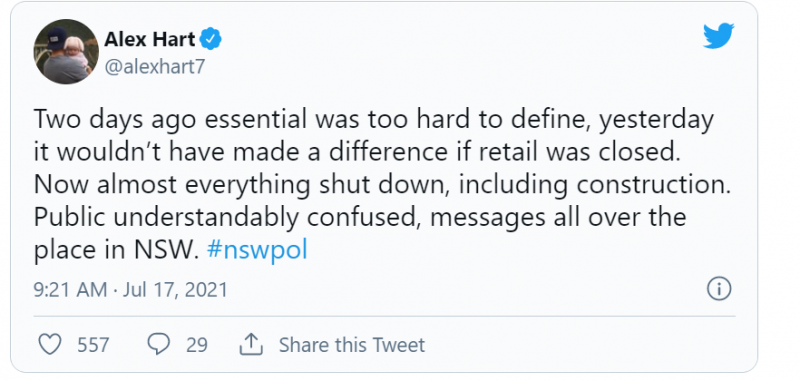Viewport: 800px width, 381px height.
Task: Open the tweet info circle icon
Action: pos(719,289)
